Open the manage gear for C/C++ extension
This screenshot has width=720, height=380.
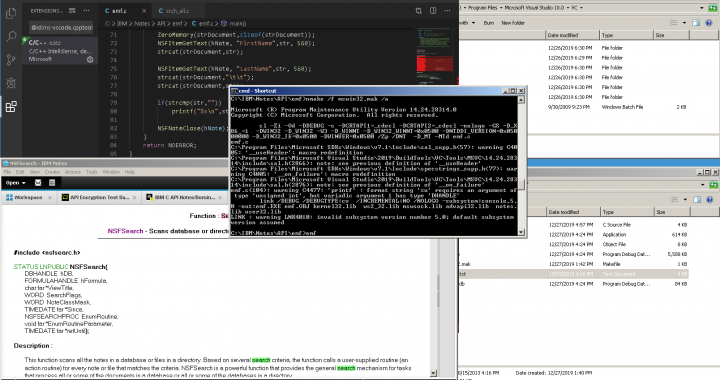point(90,59)
